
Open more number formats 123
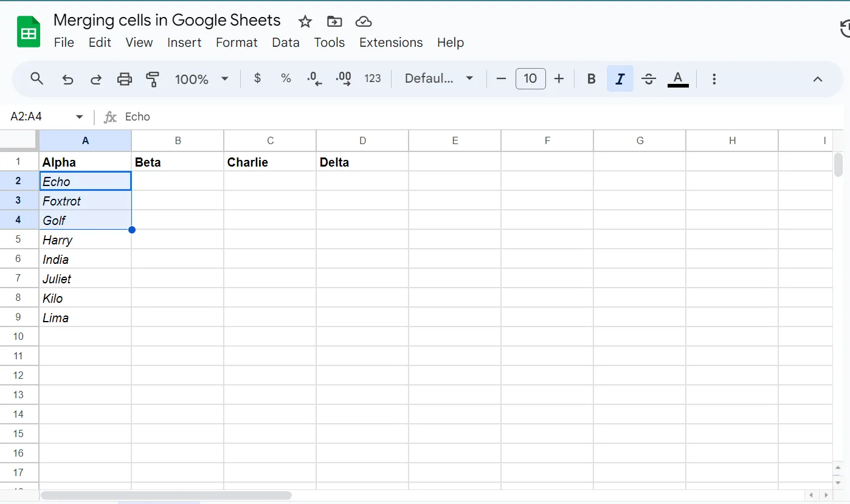click(x=373, y=78)
